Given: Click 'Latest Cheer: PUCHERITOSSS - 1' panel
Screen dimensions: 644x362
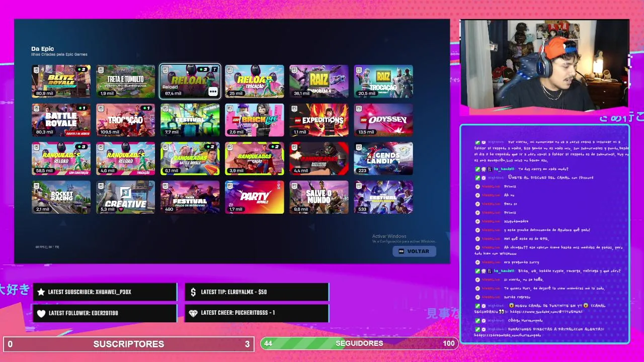Looking at the screenshot, I should (x=257, y=313).
